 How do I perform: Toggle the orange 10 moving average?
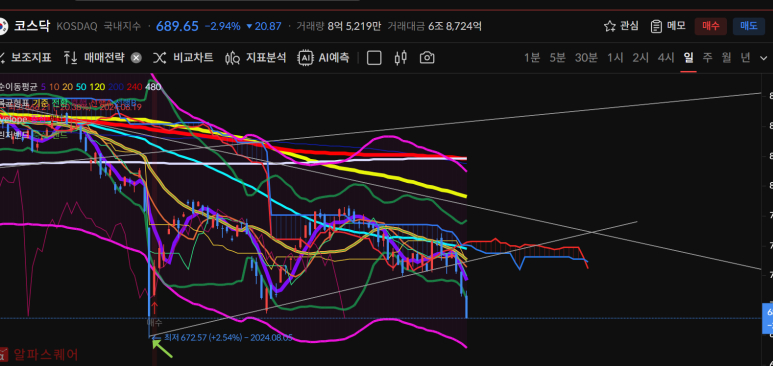coord(55,87)
